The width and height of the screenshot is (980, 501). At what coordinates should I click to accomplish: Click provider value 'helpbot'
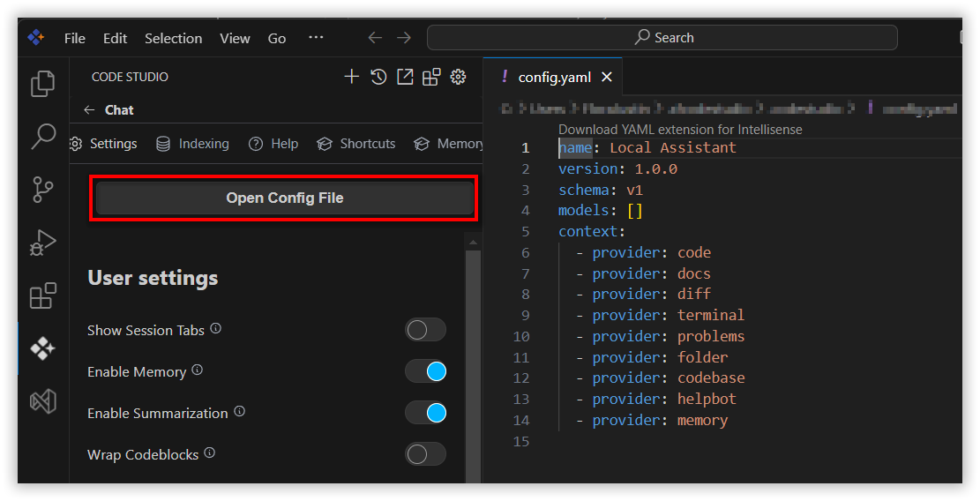(707, 400)
